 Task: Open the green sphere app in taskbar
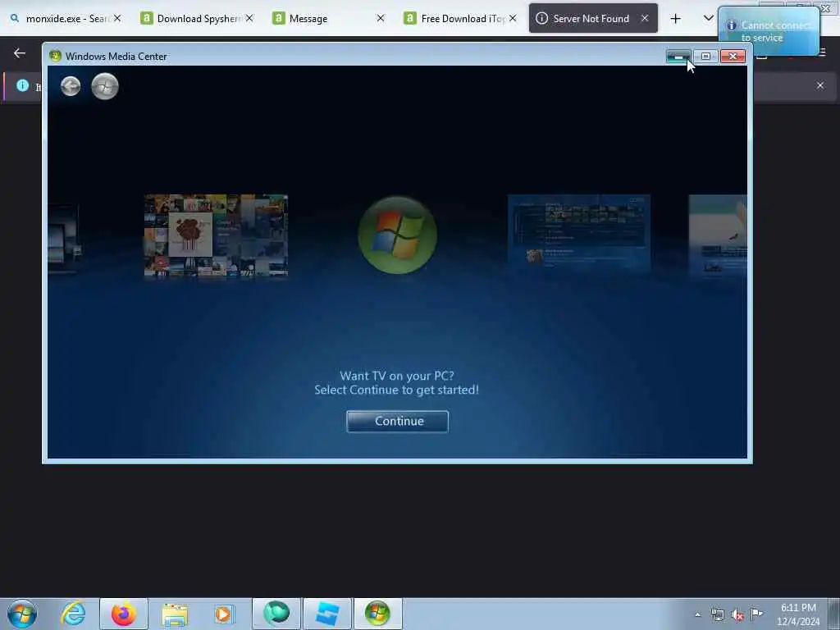[x=276, y=614]
